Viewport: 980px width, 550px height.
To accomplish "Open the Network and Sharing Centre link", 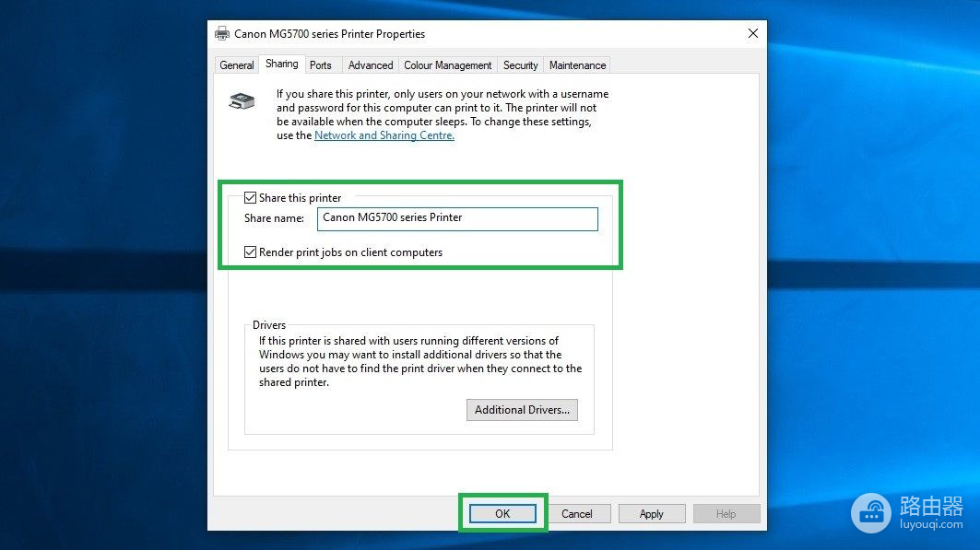I will click(x=384, y=135).
